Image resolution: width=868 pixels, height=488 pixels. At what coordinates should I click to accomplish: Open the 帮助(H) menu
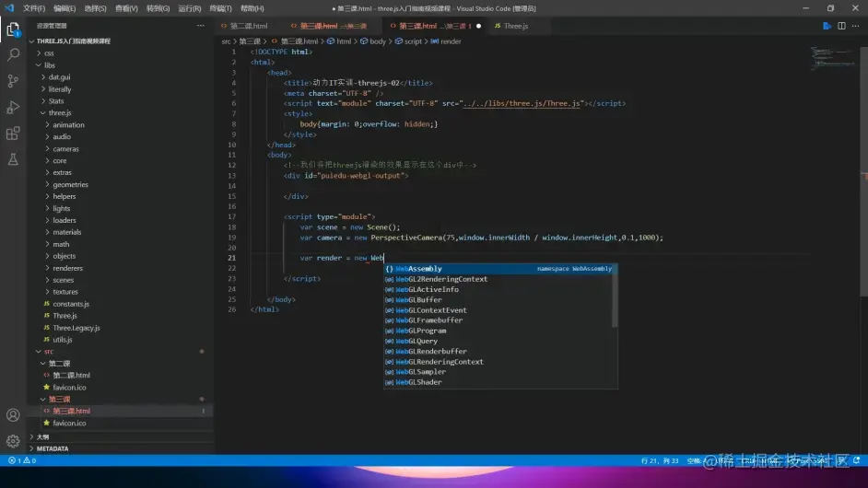click(252, 8)
